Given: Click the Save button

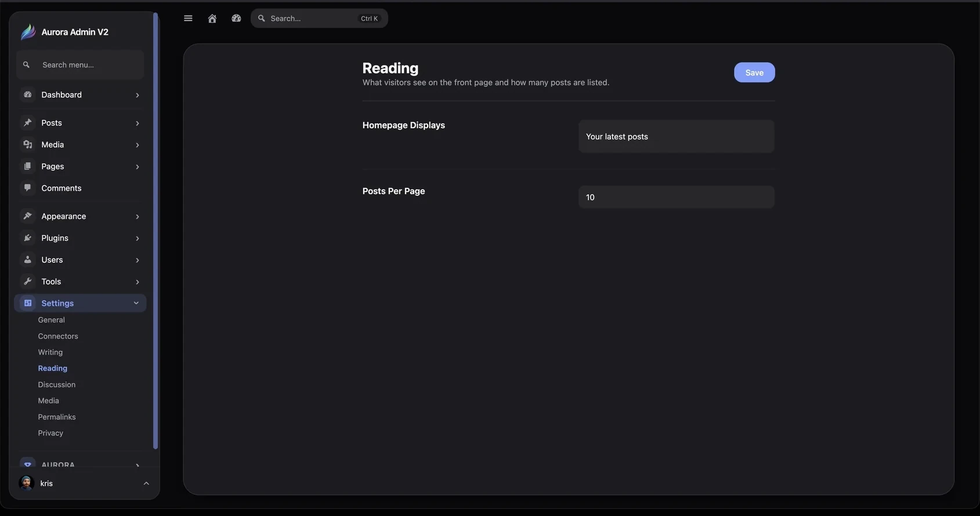Looking at the screenshot, I should [754, 72].
